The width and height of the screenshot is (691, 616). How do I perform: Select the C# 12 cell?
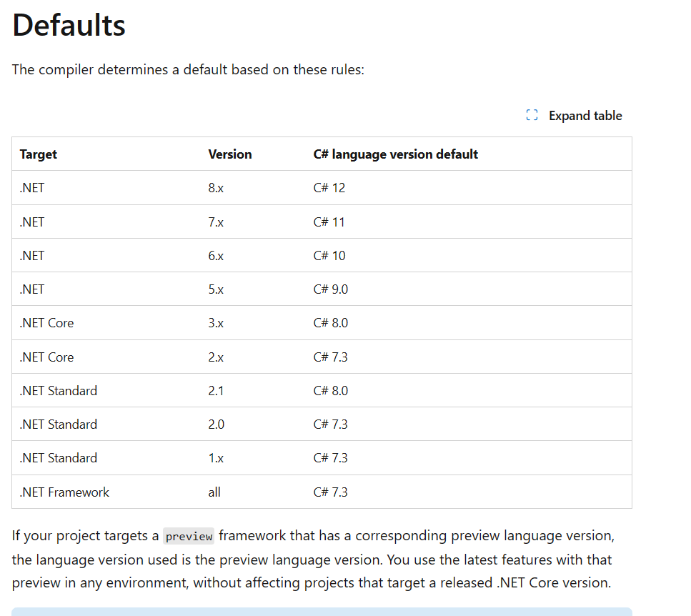(x=329, y=188)
